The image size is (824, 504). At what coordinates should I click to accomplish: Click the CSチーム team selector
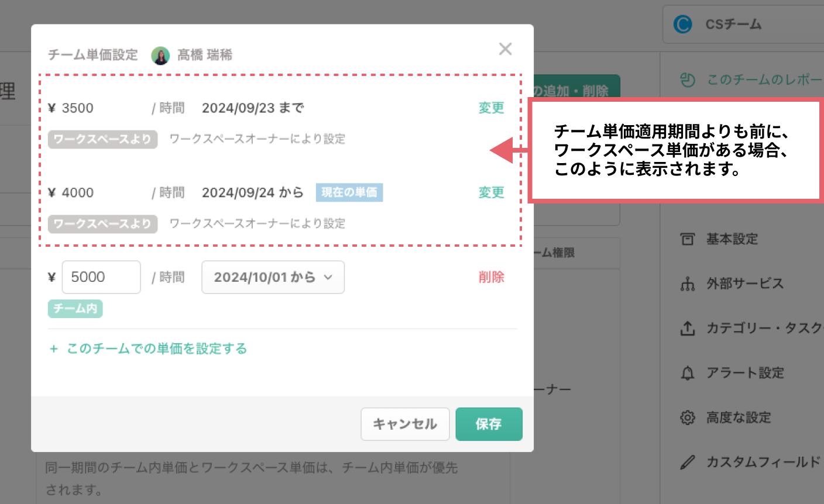click(733, 25)
